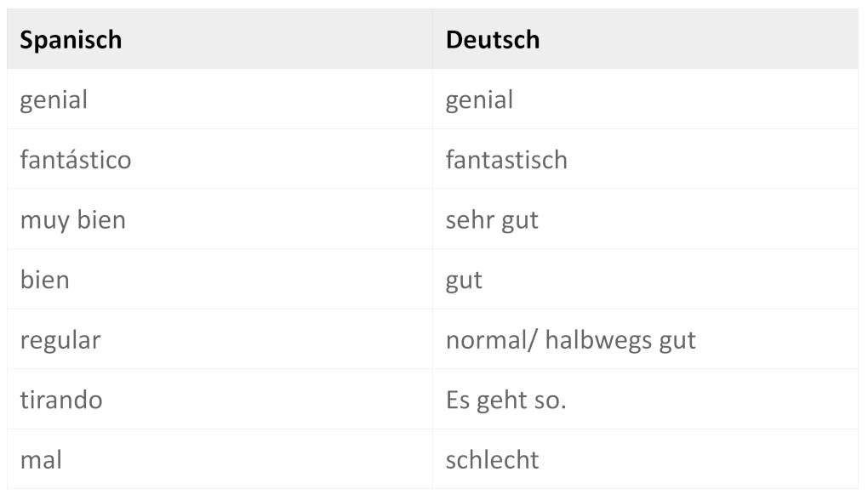The height and width of the screenshot is (500, 868).
Task: Click the Spanisch column header
Action: click(71, 40)
